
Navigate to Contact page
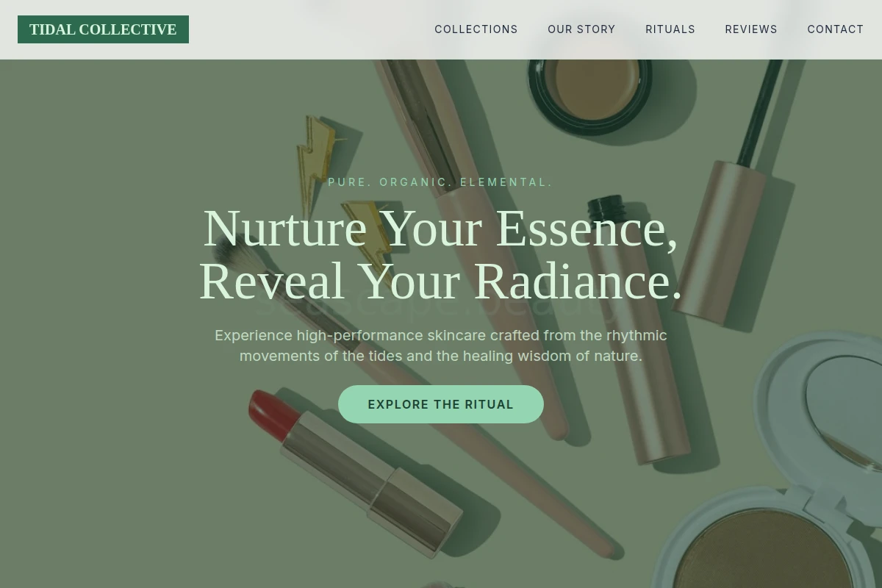(836, 29)
